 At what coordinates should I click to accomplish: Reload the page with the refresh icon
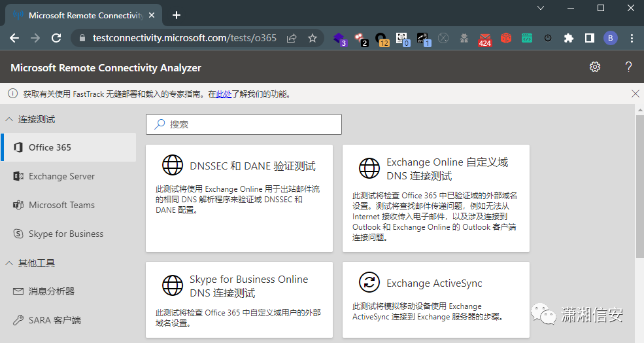(56, 38)
